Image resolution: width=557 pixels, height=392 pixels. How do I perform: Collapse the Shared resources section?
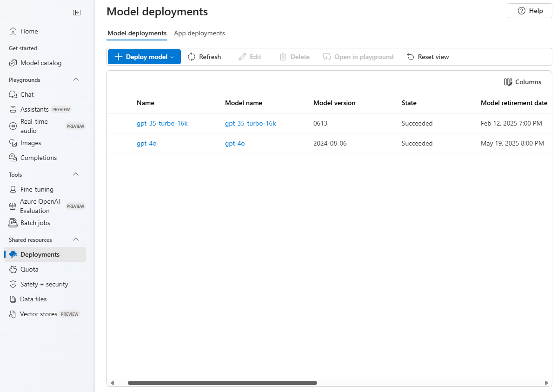76,239
